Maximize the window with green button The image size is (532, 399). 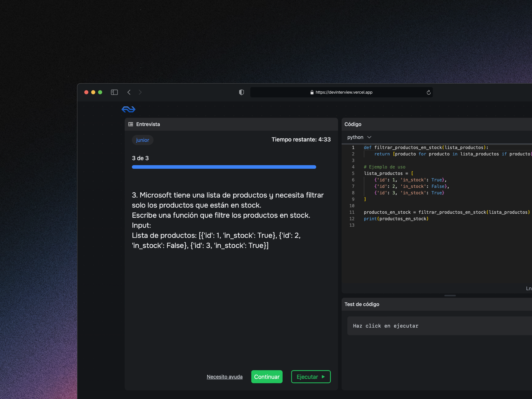[x=100, y=92]
